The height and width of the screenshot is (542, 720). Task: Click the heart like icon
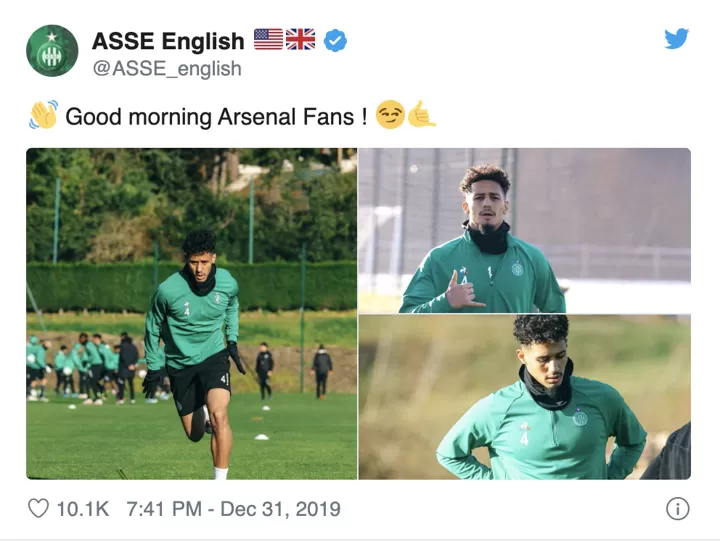coord(38,509)
